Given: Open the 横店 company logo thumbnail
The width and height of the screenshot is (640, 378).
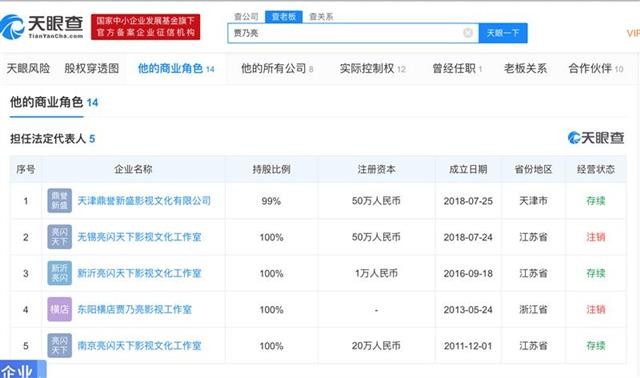Looking at the screenshot, I should tap(60, 309).
